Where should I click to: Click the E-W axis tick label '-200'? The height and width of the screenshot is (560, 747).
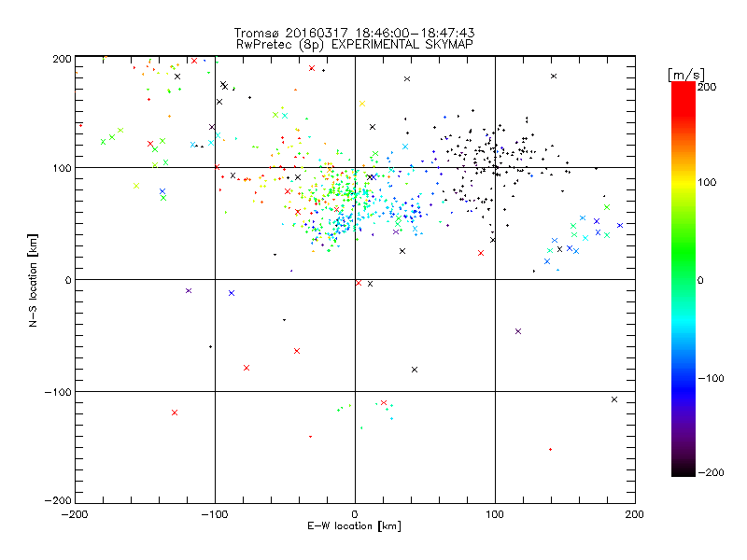(x=75, y=514)
